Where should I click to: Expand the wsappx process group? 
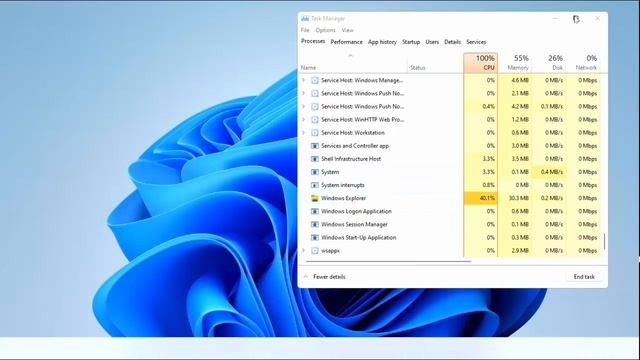pos(303,250)
